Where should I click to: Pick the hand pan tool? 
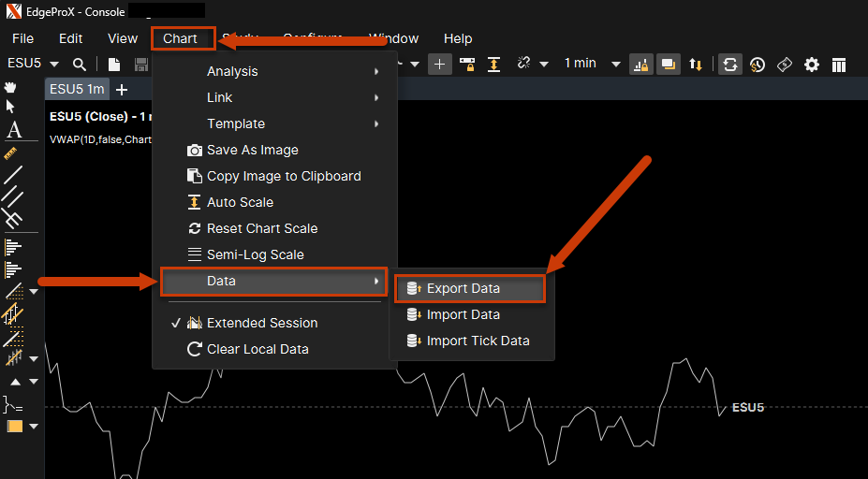(12, 88)
